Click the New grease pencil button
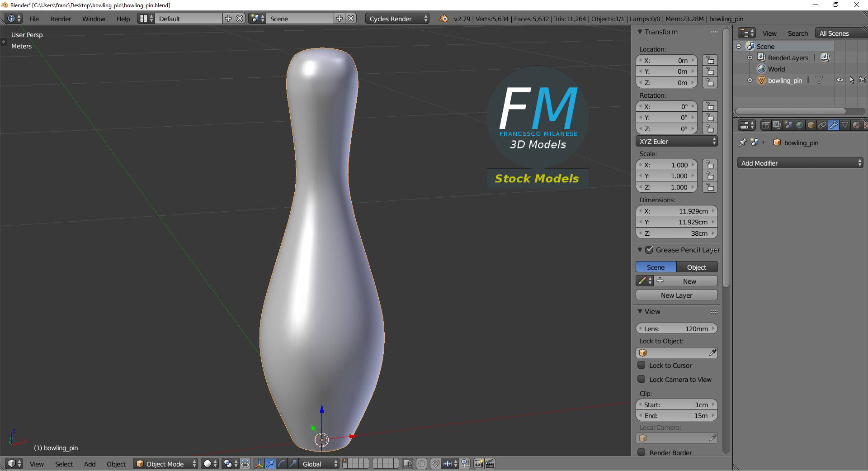 (686, 281)
